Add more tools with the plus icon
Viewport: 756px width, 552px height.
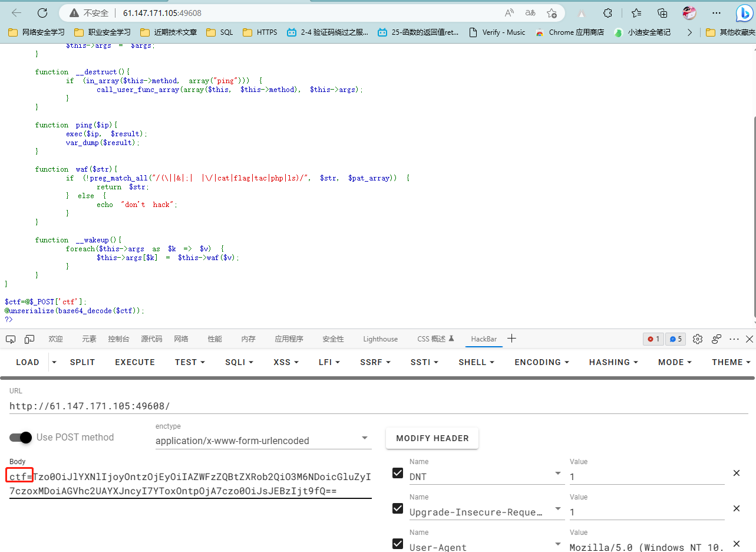pyautogui.click(x=511, y=339)
